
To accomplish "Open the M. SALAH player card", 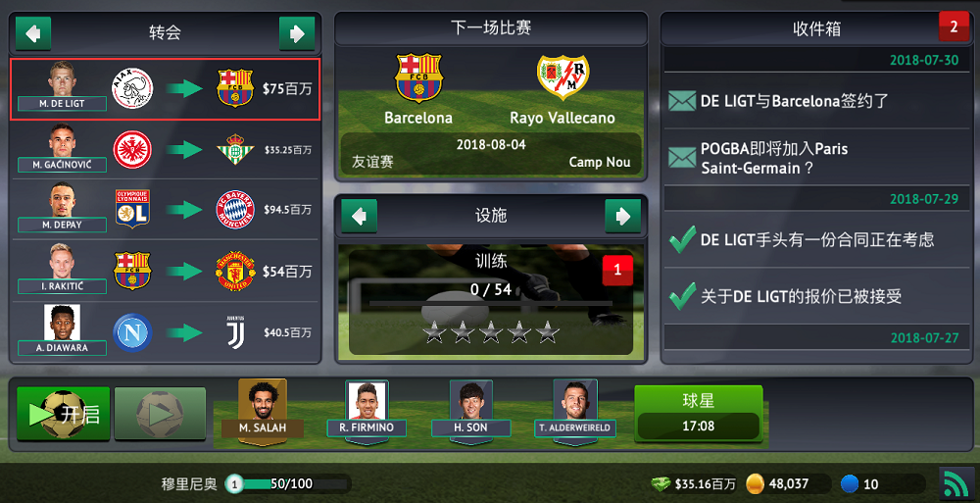I will point(263,411).
